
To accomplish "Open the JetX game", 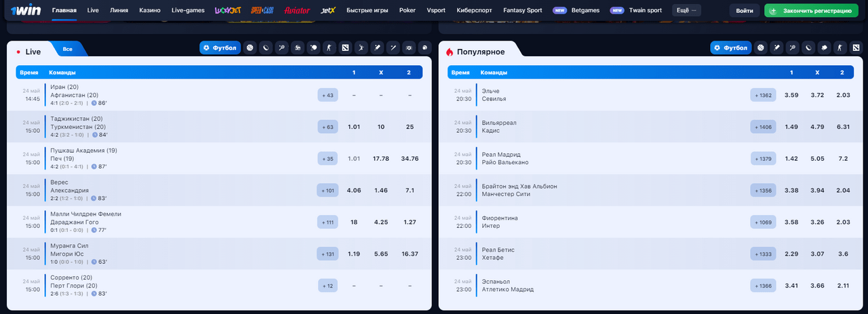I will pos(328,11).
